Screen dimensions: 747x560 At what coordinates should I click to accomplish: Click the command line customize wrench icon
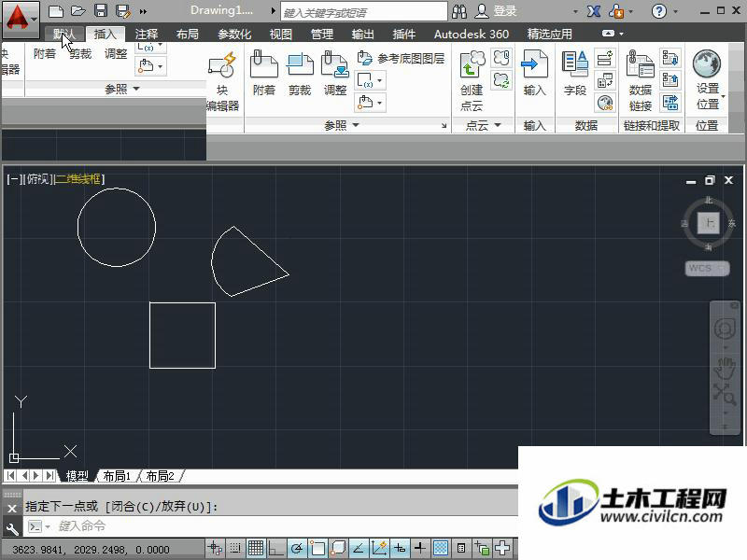(x=12, y=527)
